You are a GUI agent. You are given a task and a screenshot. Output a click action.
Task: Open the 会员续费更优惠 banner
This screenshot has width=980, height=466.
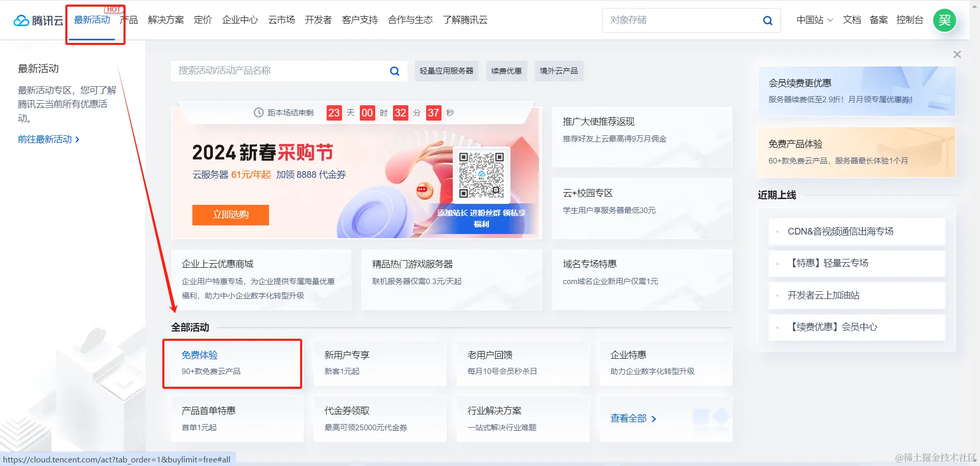(857, 91)
